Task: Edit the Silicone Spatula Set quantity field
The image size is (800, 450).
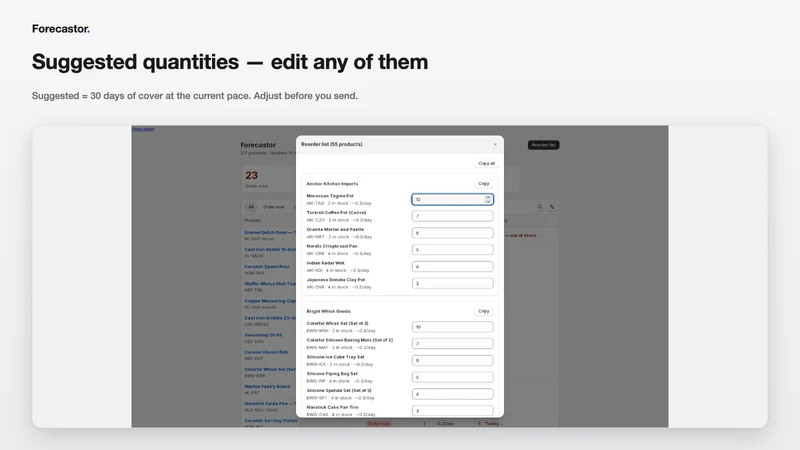Action: 453,394
